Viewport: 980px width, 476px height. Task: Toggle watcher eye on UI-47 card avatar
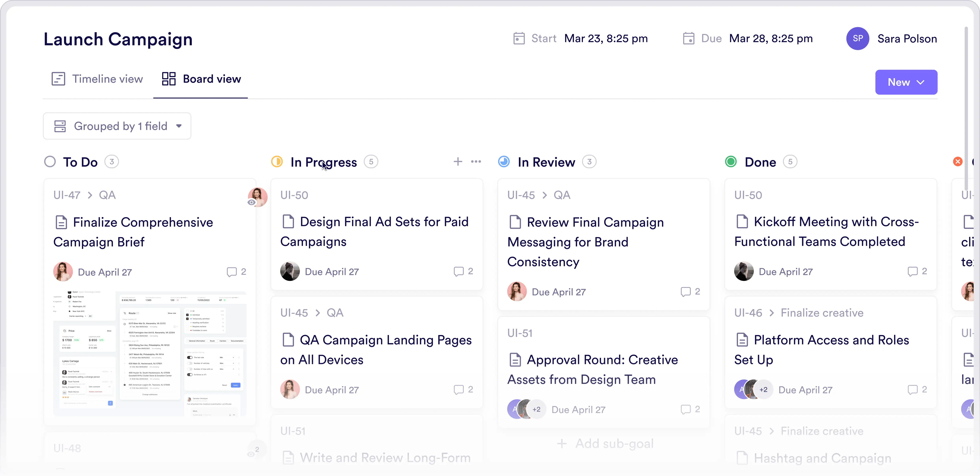(251, 203)
